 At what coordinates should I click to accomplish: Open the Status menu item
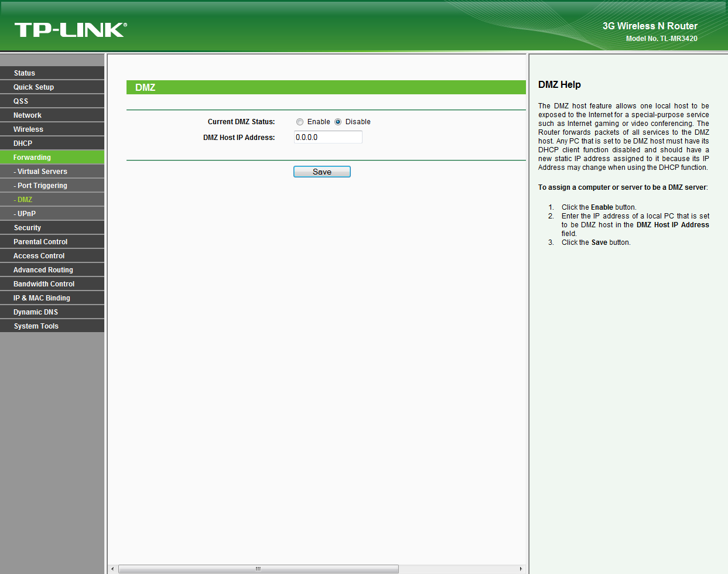click(x=25, y=73)
